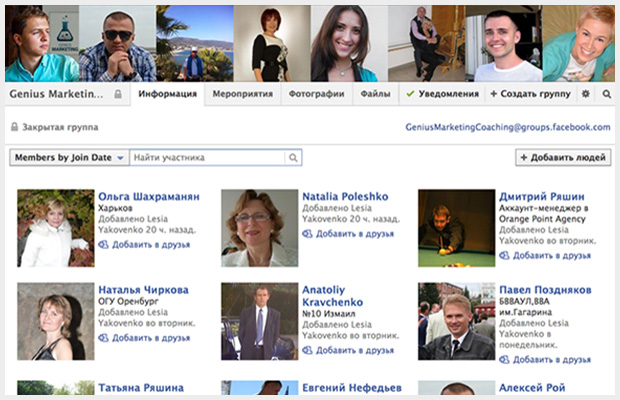
Task: Click the magnifier icon in the tab bar
Action: (606, 94)
